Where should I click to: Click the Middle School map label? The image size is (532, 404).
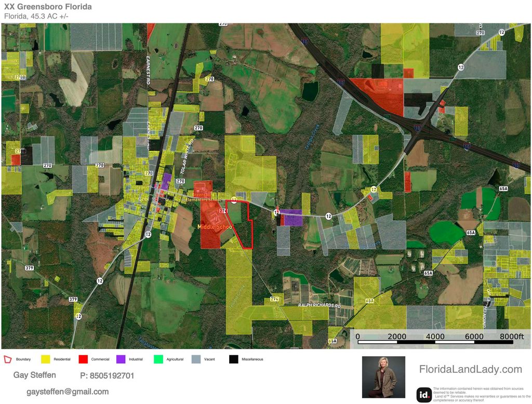click(215, 227)
